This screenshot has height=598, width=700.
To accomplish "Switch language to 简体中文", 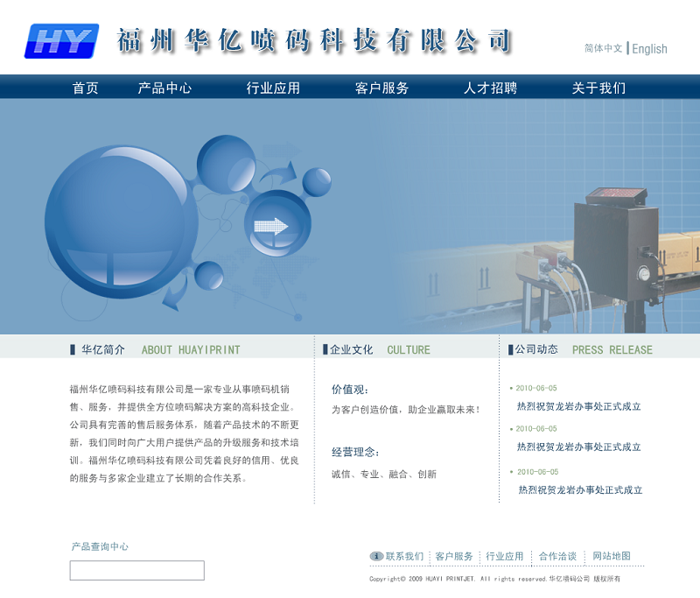I will pos(603,48).
